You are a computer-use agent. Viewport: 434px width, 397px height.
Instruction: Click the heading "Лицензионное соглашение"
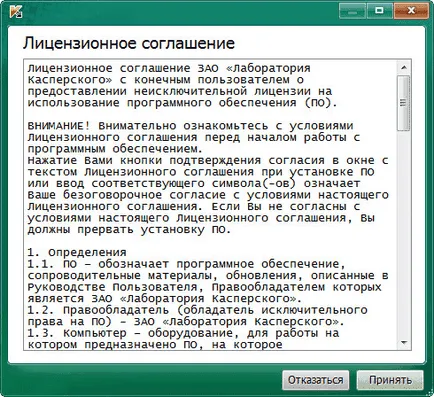129,44
